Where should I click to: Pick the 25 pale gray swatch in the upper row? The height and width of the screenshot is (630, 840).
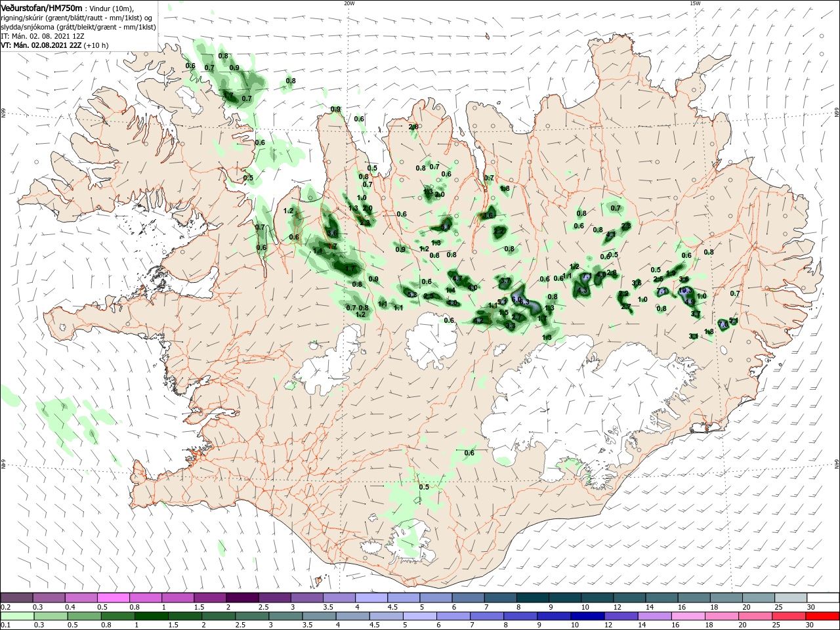[790, 597]
